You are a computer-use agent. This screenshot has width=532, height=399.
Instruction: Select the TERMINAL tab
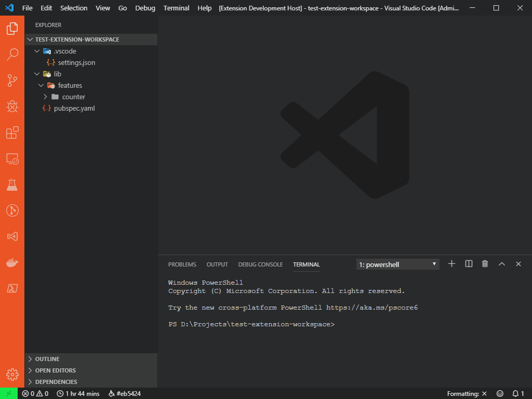[307, 264]
